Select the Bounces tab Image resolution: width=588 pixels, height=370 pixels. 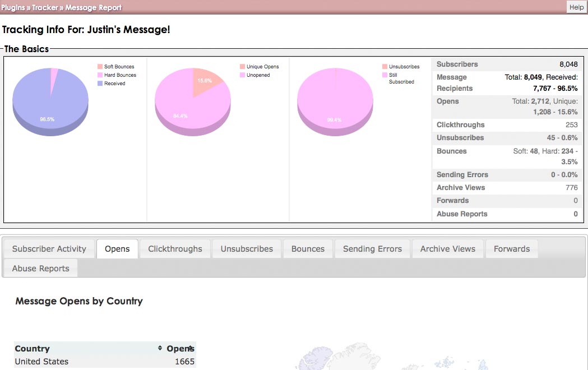(308, 248)
